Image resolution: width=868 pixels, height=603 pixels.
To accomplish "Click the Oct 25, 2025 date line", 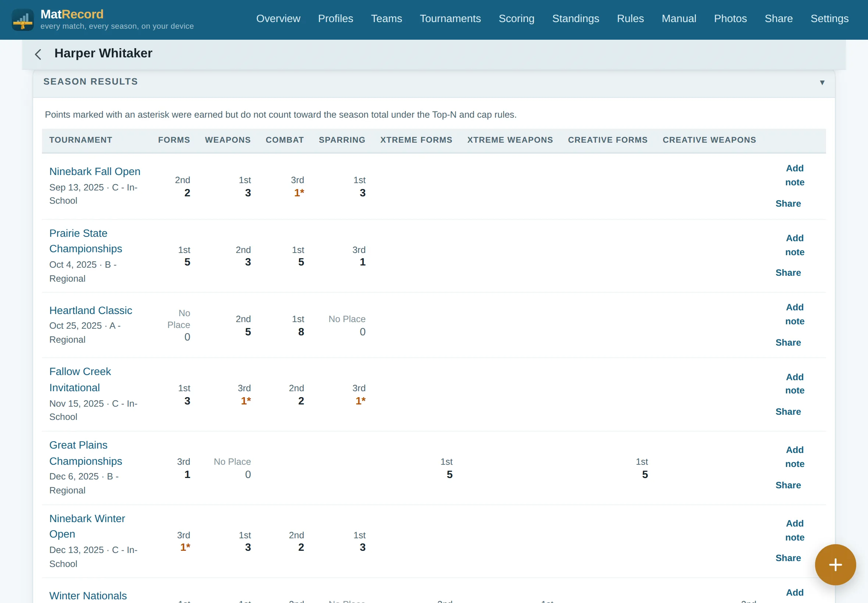I will 85,332.
